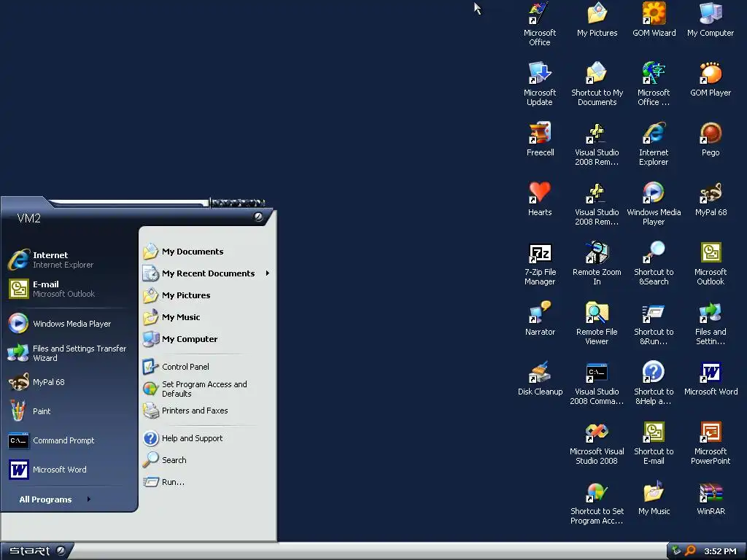Open My Pictures desktop icon
The width and height of the screenshot is (747, 560).
click(597, 20)
